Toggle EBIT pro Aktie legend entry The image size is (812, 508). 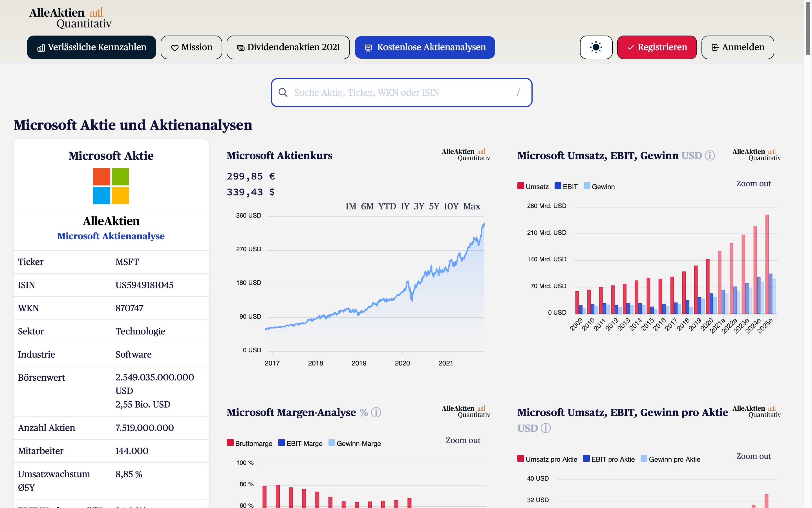(609, 459)
